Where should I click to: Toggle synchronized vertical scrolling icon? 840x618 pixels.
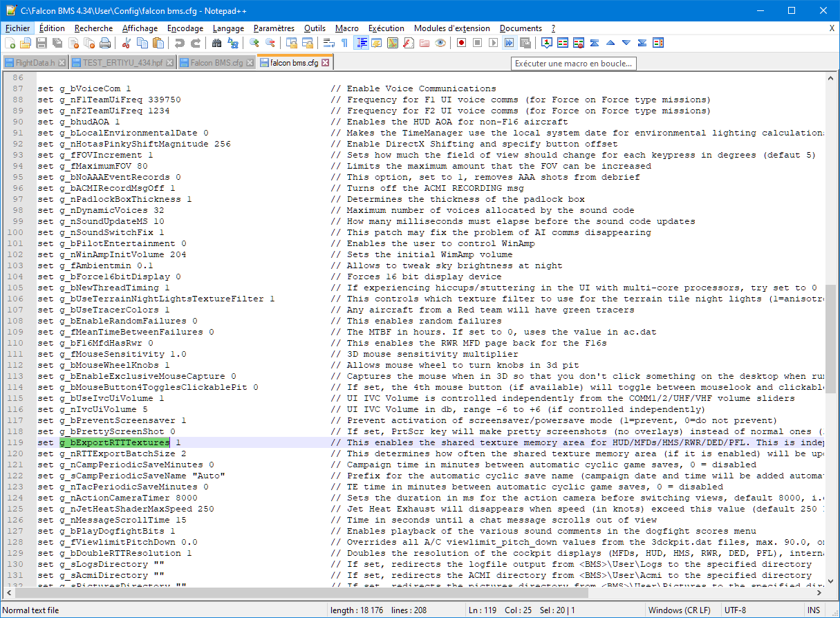(292, 43)
